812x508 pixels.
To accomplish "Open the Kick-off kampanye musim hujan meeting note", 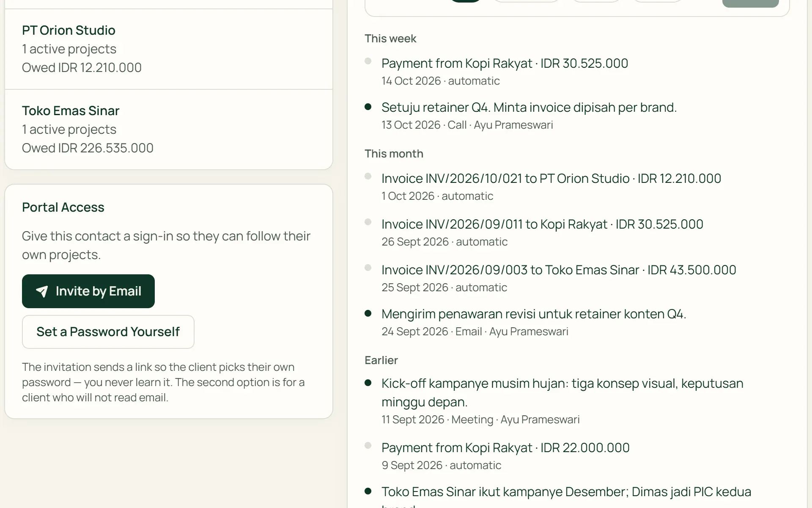I will [562, 392].
